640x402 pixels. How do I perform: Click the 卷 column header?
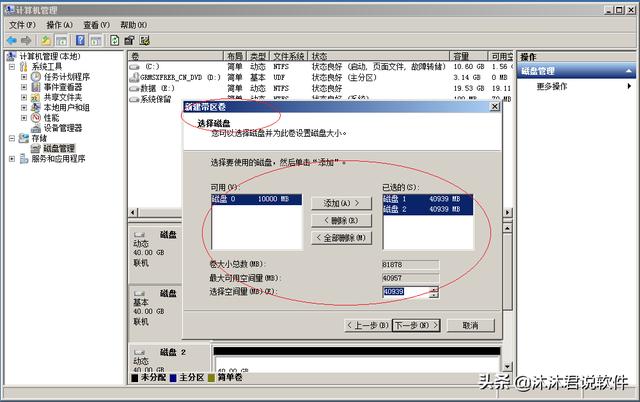[176, 56]
